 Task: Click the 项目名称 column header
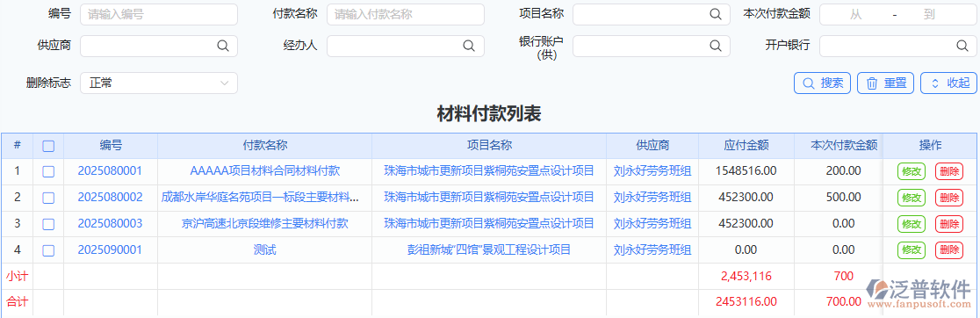point(489,146)
